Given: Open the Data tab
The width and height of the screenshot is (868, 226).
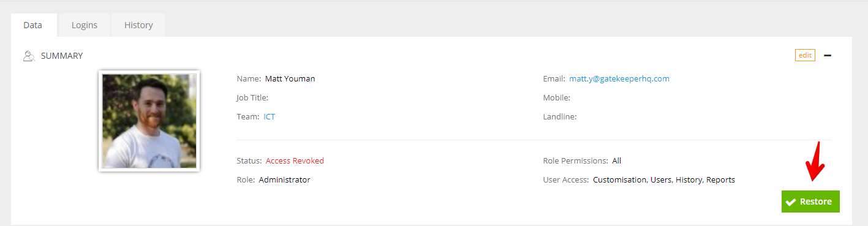Looking at the screenshot, I should pyautogui.click(x=32, y=25).
